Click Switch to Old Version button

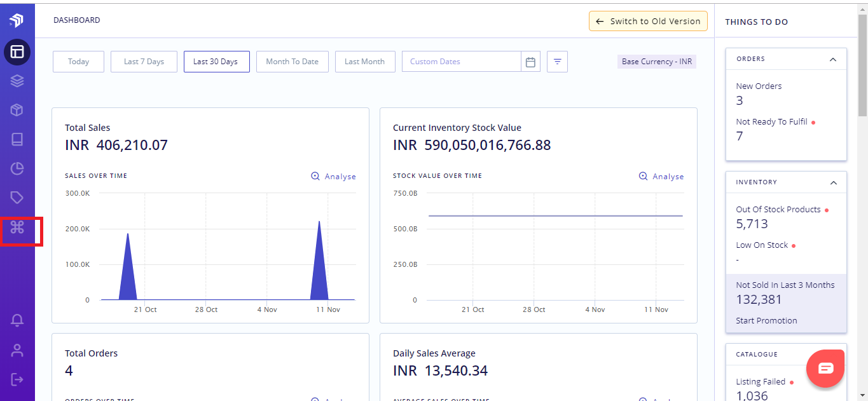[648, 21]
